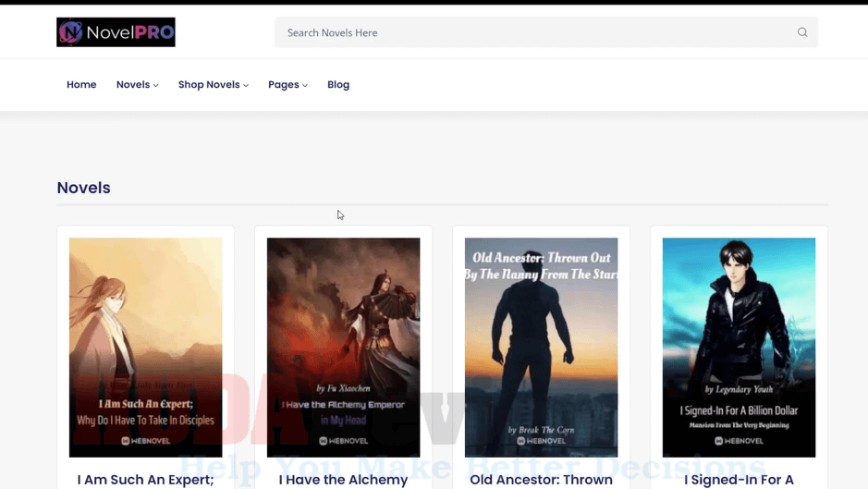This screenshot has height=489, width=868.
Task: Open the Shop Novels dropdown
Action: (214, 85)
